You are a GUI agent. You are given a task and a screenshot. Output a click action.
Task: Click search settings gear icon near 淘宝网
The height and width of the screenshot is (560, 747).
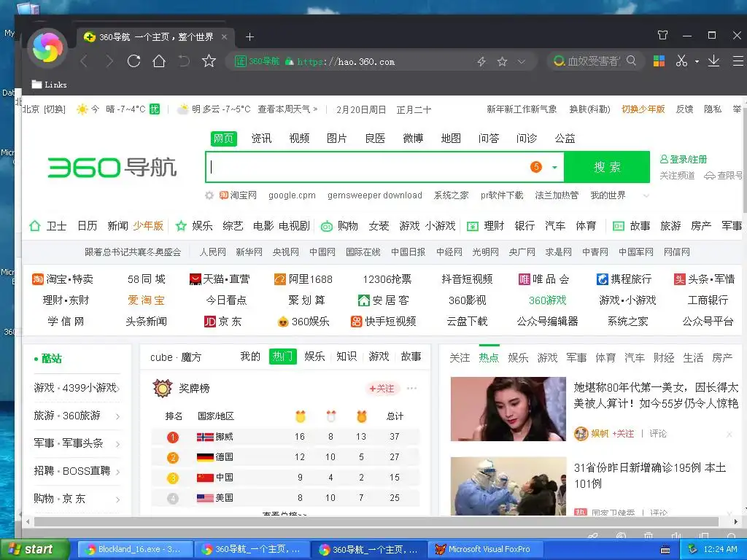[x=209, y=195]
